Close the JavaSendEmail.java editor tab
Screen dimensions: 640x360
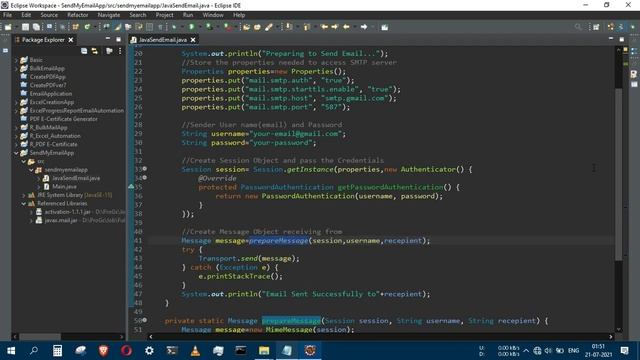pyautogui.click(x=193, y=40)
